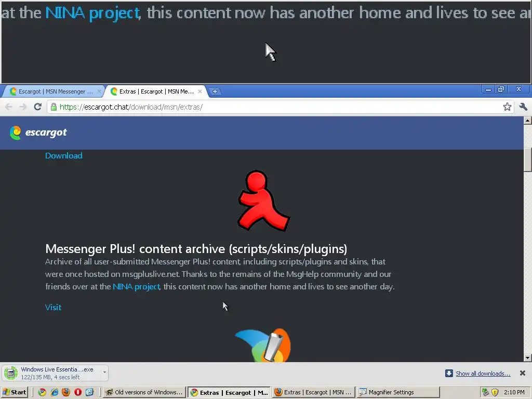Click the vertical scrollbar thumb
The height and width of the screenshot is (399, 532).
528,160
